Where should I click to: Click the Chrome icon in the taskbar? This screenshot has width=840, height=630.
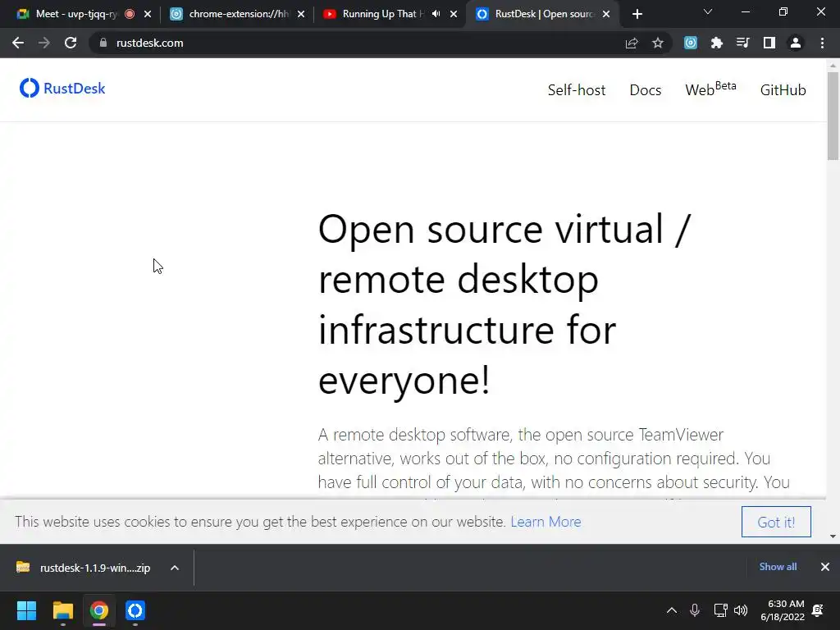tap(99, 610)
